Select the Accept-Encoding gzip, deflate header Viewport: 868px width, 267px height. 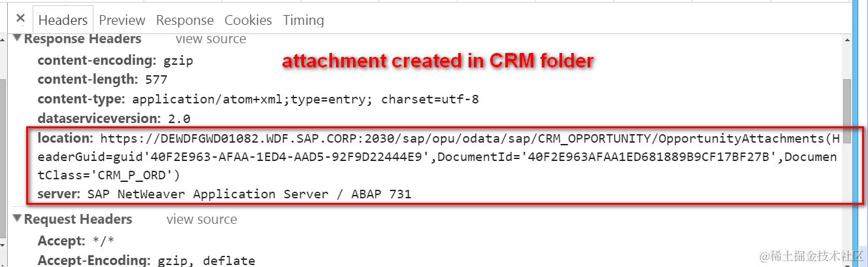tap(146, 260)
